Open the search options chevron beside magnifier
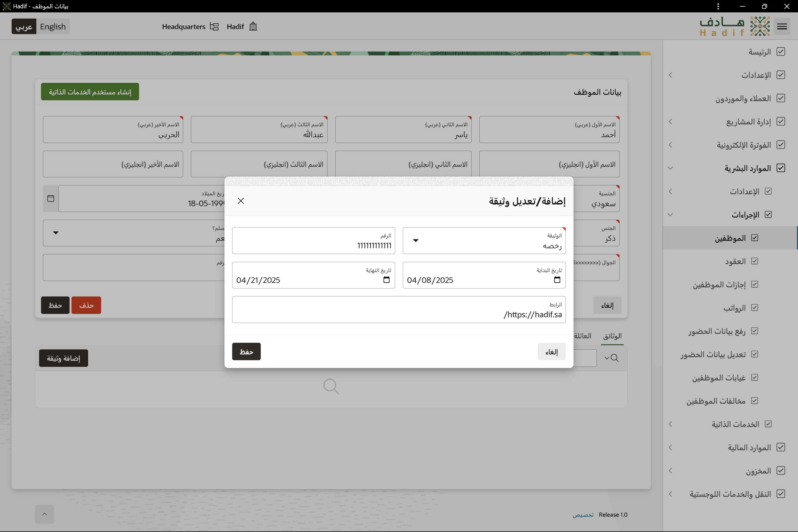The image size is (798, 532). click(607, 358)
